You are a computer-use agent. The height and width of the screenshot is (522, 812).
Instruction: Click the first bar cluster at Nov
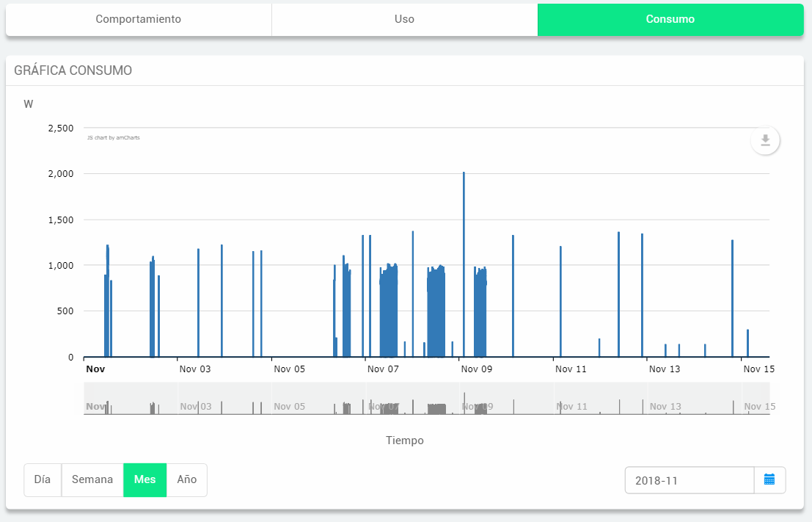(107, 308)
